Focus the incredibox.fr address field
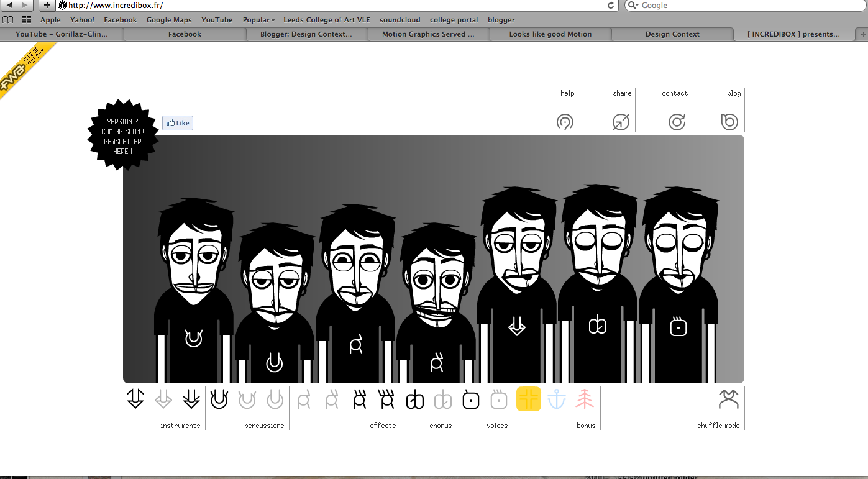This screenshot has width=868, height=479. 336,5
